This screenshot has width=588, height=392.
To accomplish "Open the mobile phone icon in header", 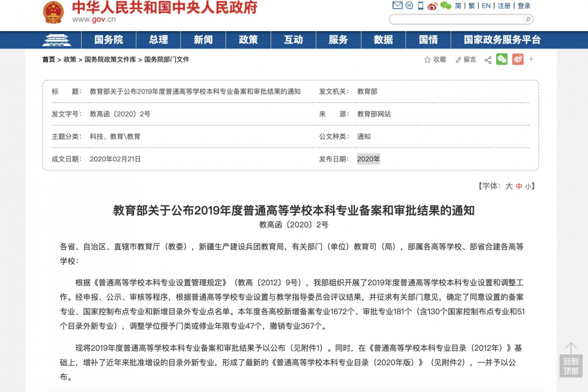I will point(421,5).
